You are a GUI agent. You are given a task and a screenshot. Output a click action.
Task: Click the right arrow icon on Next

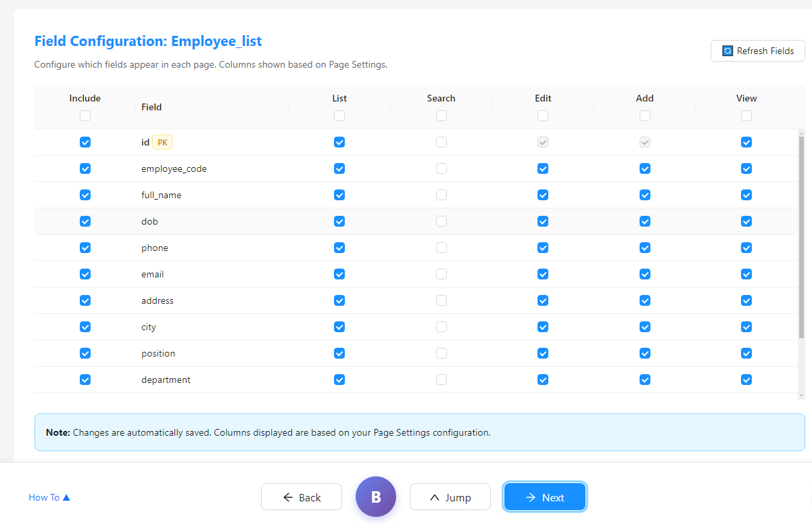click(531, 497)
